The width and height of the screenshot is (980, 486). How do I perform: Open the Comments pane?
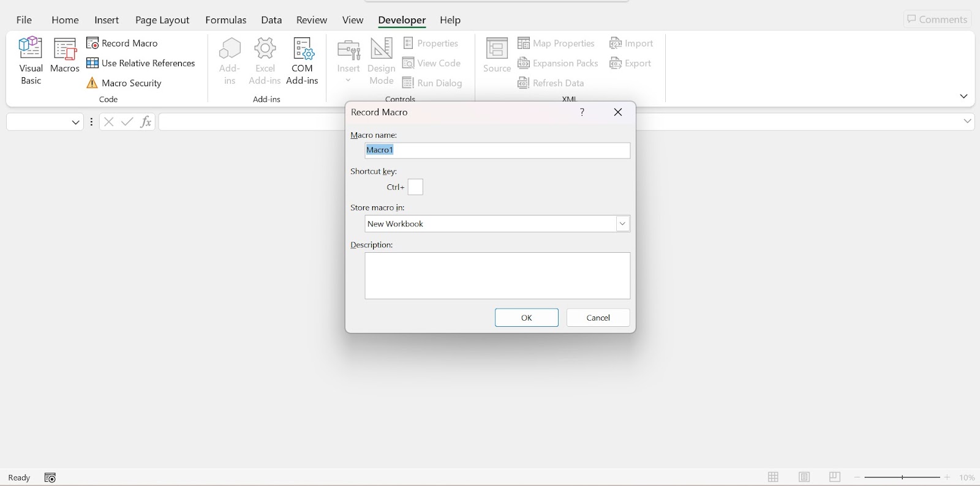937,19
